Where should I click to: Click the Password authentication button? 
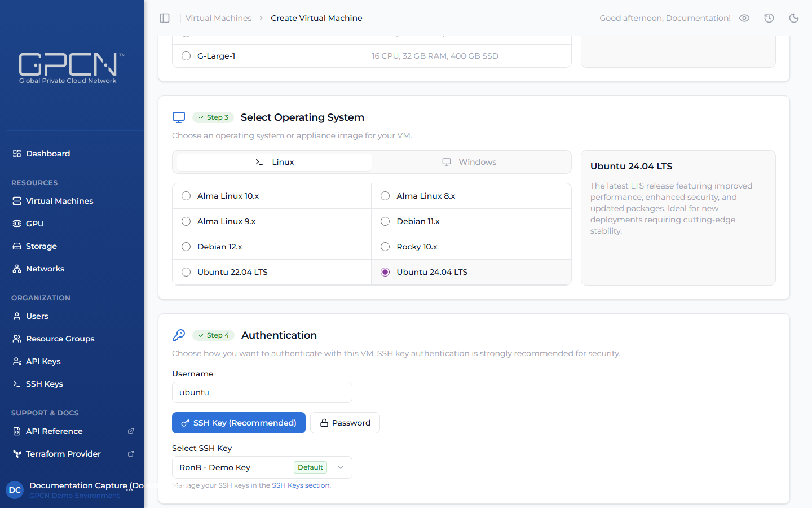click(x=345, y=423)
